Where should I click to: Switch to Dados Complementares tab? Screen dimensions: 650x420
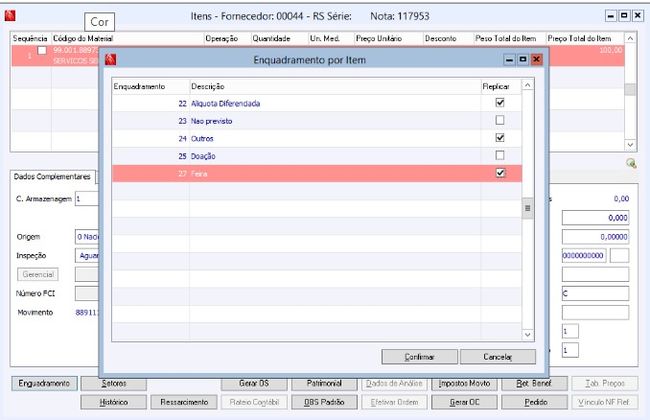tap(52, 177)
